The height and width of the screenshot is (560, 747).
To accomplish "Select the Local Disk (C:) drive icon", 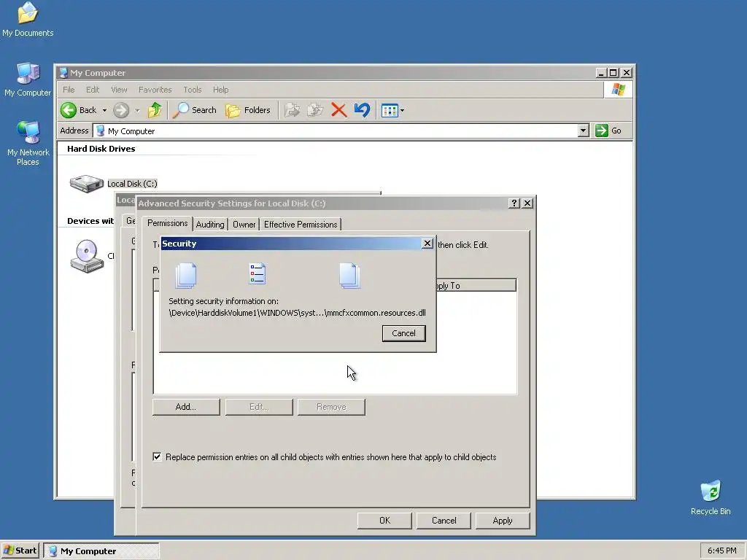I will [x=86, y=183].
